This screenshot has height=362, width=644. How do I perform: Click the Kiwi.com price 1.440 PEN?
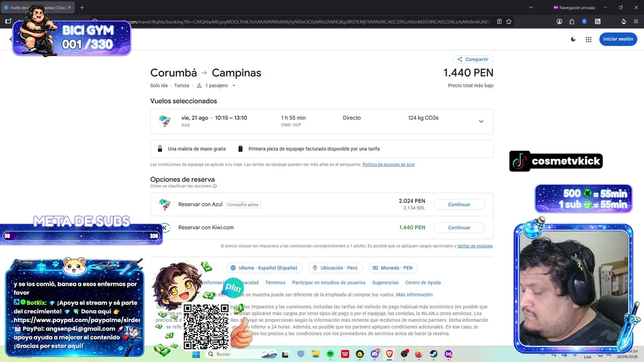coord(412,228)
